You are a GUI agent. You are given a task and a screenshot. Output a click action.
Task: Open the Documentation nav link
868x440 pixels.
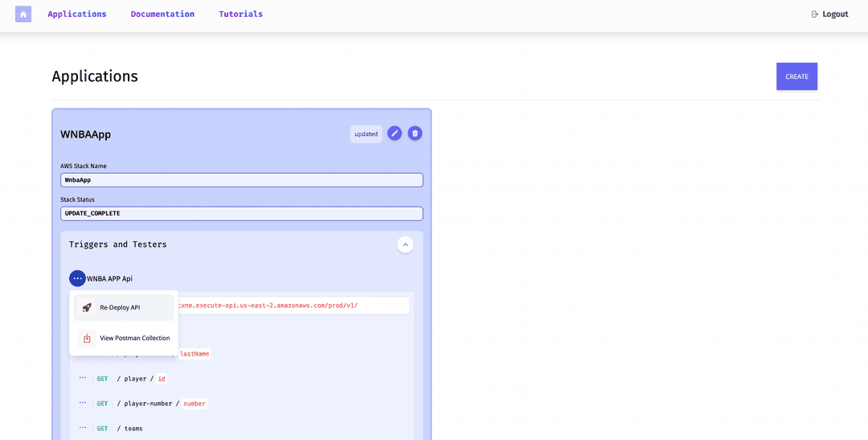click(162, 14)
